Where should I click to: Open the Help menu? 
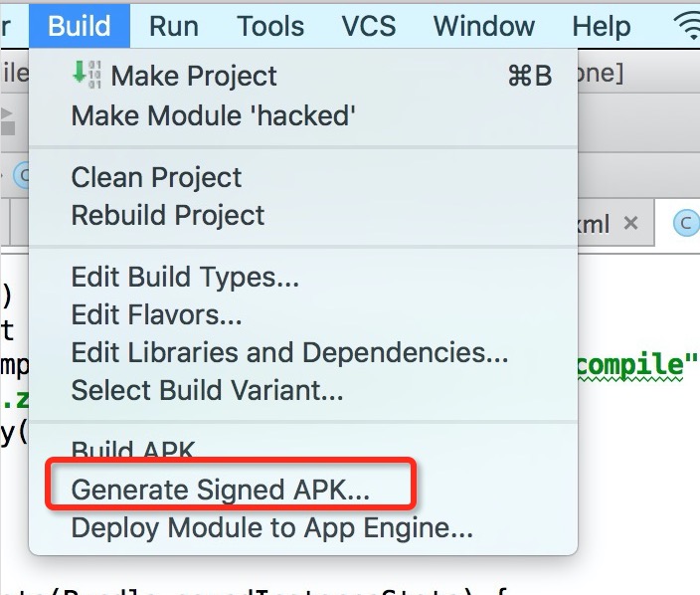[x=601, y=26]
